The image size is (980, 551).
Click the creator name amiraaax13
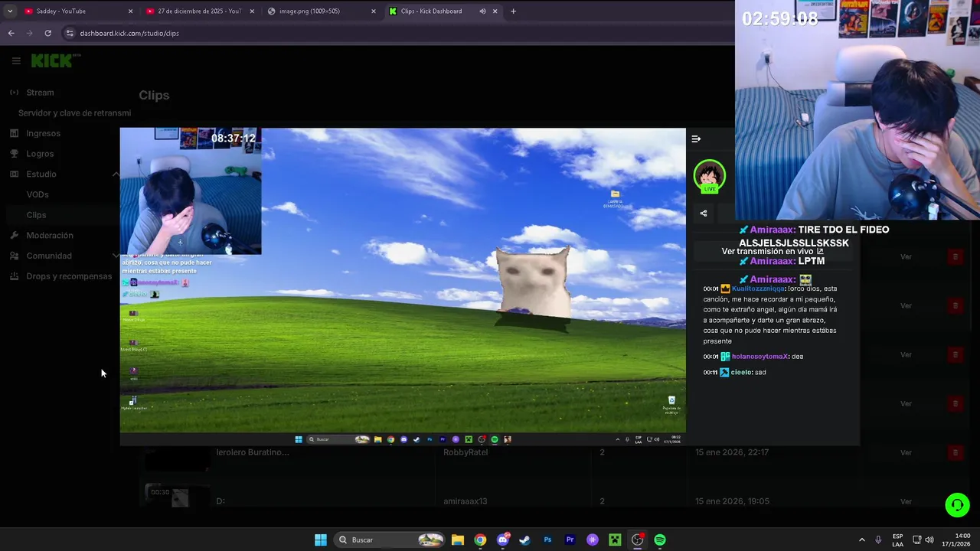[465, 501]
